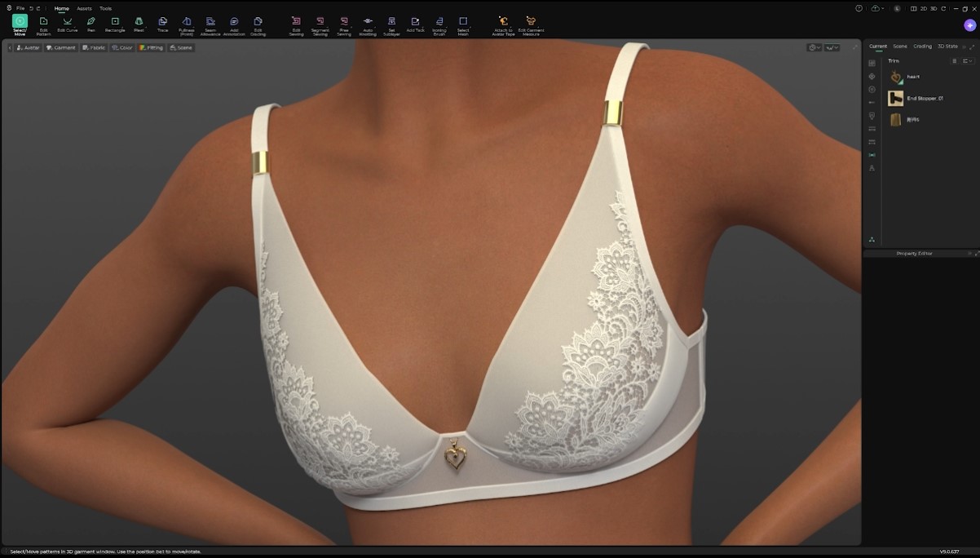Screen dimensions: 980x558
Task: Toggle the 3D window display
Action: click(x=934, y=9)
